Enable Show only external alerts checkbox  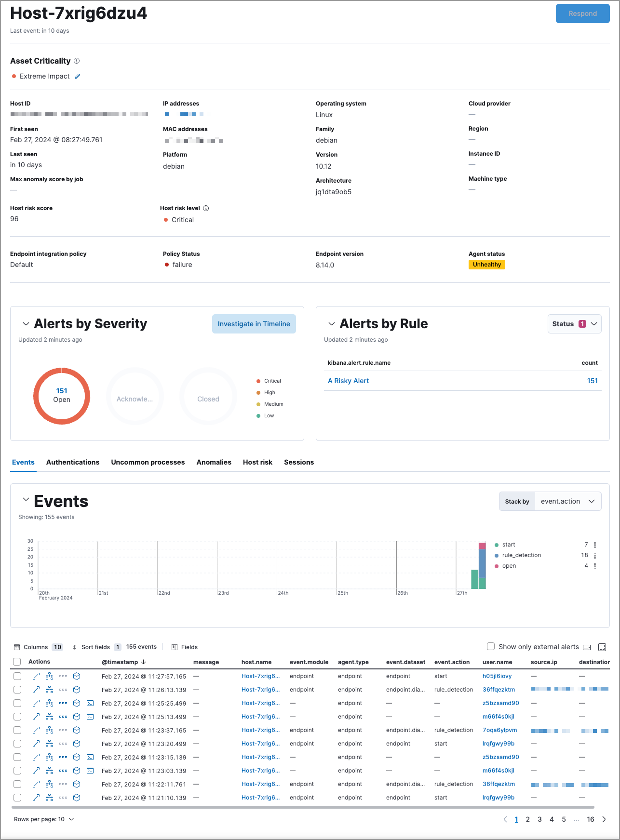point(491,646)
